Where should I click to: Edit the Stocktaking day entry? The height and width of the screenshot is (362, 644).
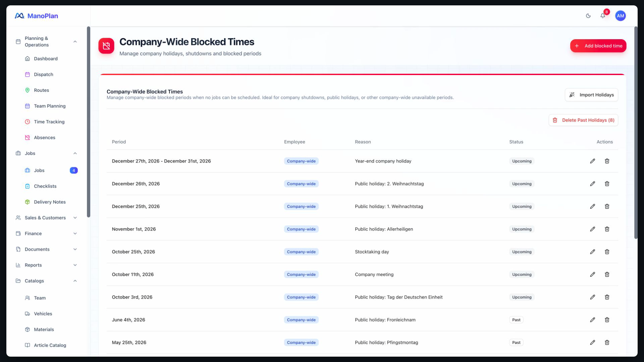592,252
